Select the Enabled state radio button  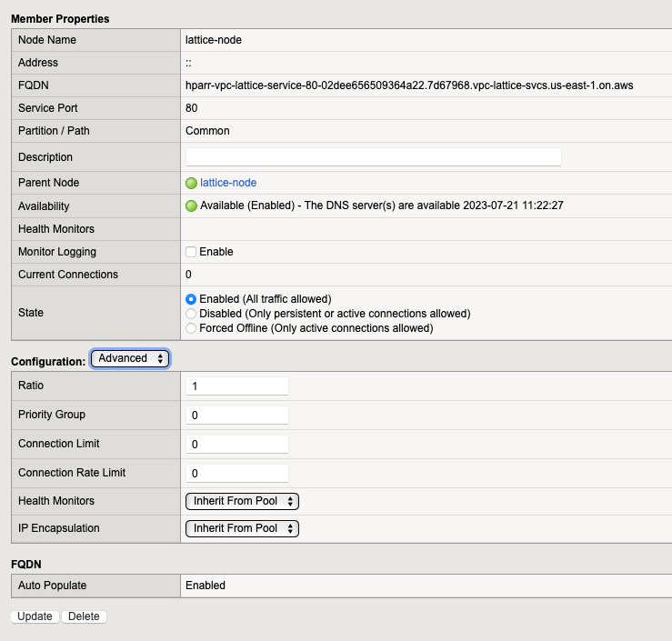191,298
